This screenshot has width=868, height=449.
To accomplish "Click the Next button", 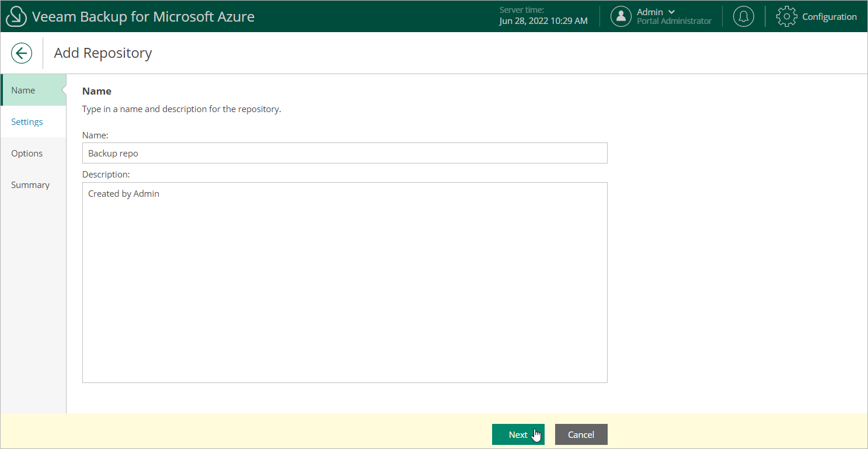I will point(518,434).
